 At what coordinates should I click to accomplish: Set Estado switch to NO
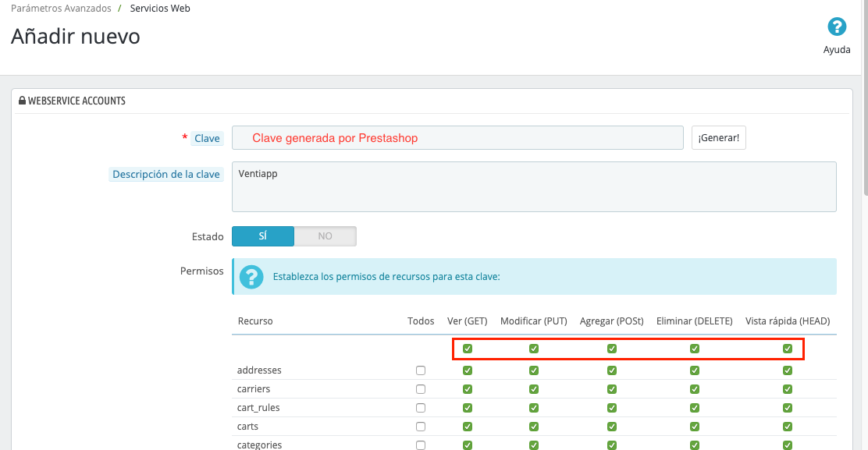pyautogui.click(x=325, y=236)
